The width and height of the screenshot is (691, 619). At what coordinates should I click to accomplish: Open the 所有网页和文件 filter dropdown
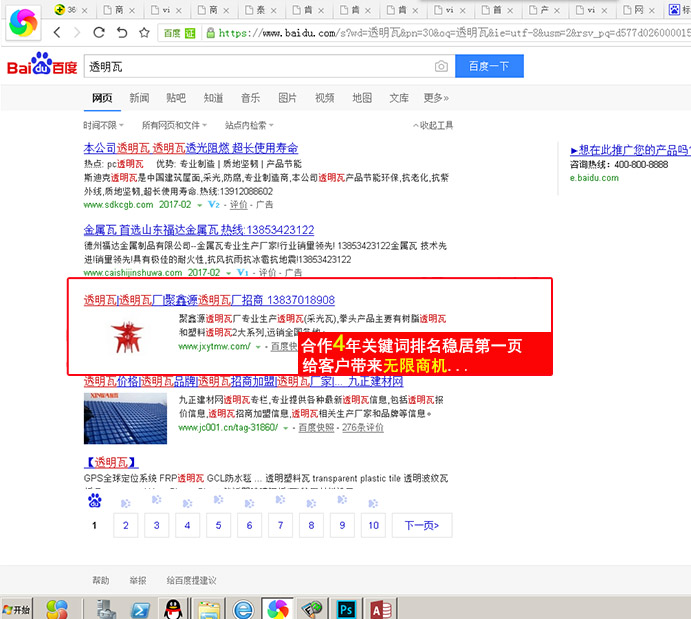click(x=174, y=126)
